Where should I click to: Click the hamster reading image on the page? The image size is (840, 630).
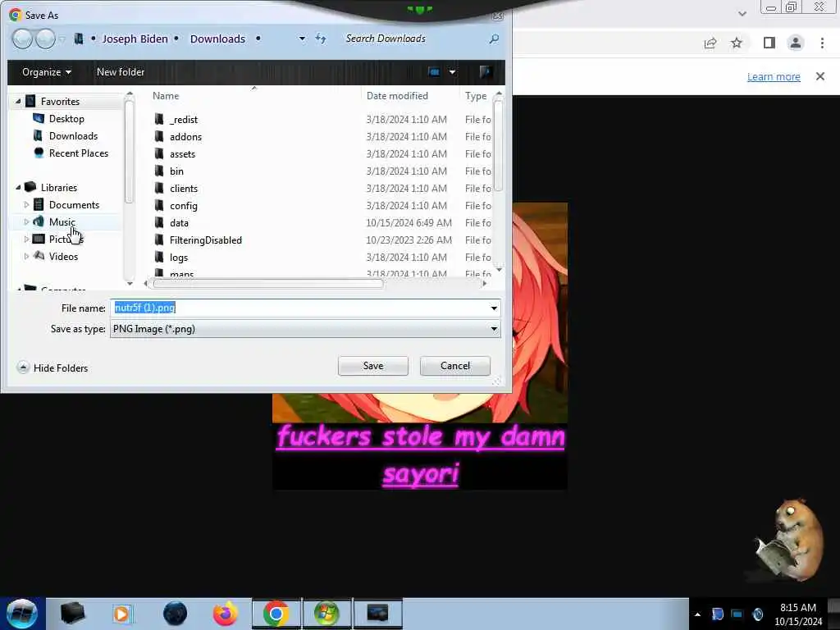pos(790,539)
